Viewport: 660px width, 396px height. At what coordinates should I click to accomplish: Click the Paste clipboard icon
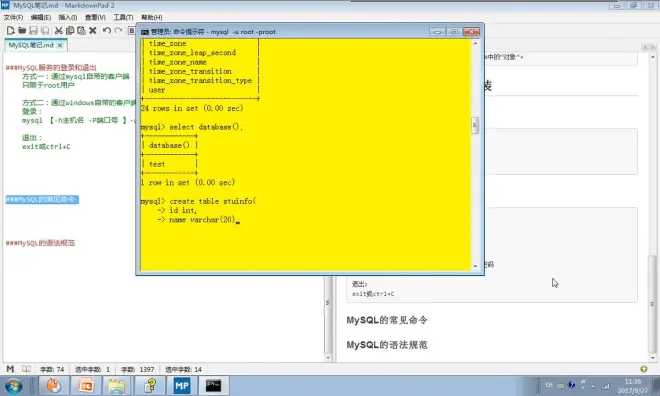click(81, 30)
